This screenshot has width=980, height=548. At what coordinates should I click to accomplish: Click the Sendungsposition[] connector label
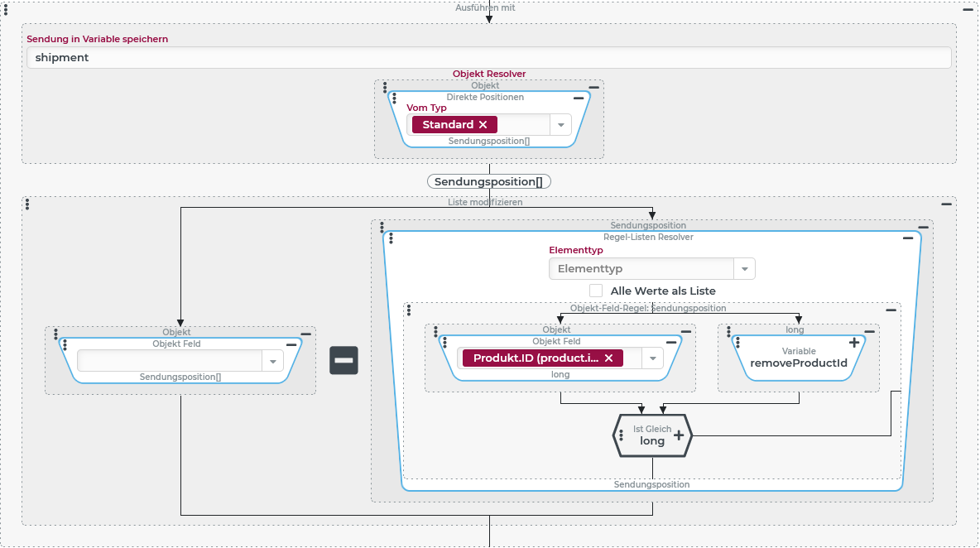click(x=489, y=181)
